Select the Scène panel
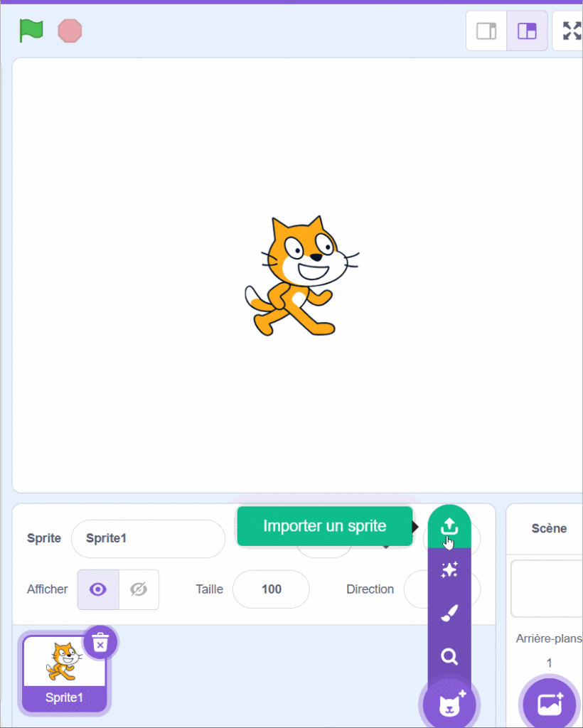This screenshot has width=583, height=728. pos(549,528)
